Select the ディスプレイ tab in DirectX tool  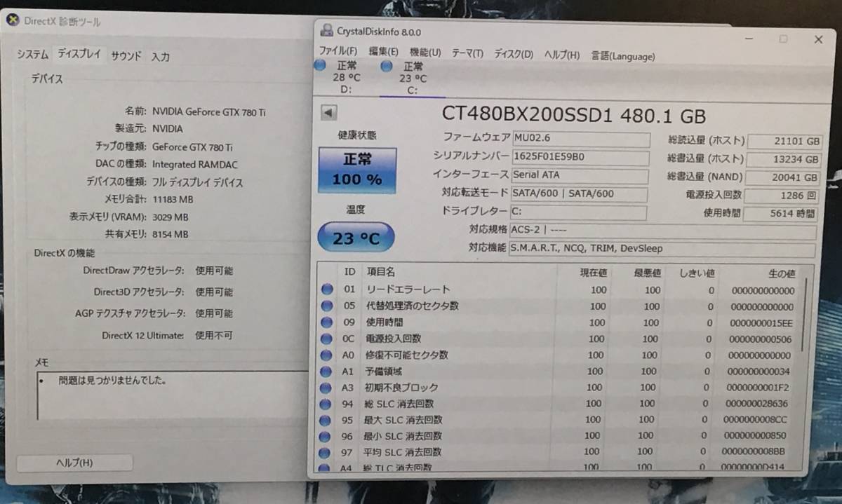pos(79,54)
